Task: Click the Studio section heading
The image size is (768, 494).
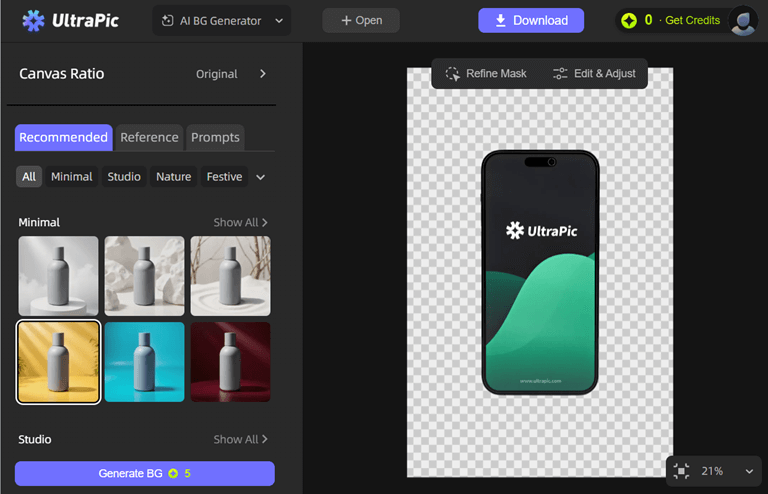Action: (x=35, y=439)
